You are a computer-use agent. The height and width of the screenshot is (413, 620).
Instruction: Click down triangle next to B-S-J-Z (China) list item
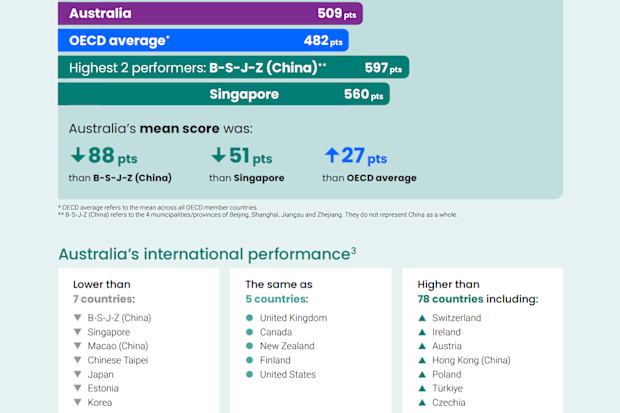pos(78,318)
